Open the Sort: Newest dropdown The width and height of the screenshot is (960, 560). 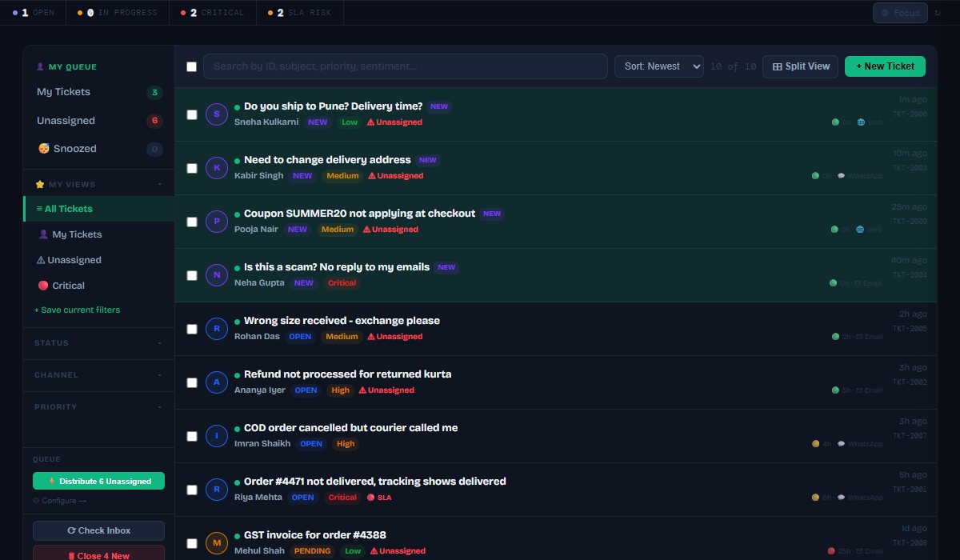[x=659, y=66]
